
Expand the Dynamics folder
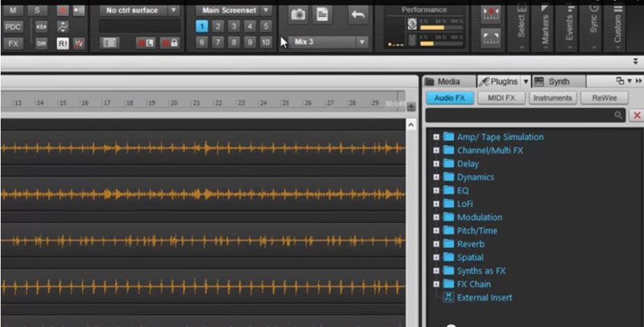coord(436,177)
